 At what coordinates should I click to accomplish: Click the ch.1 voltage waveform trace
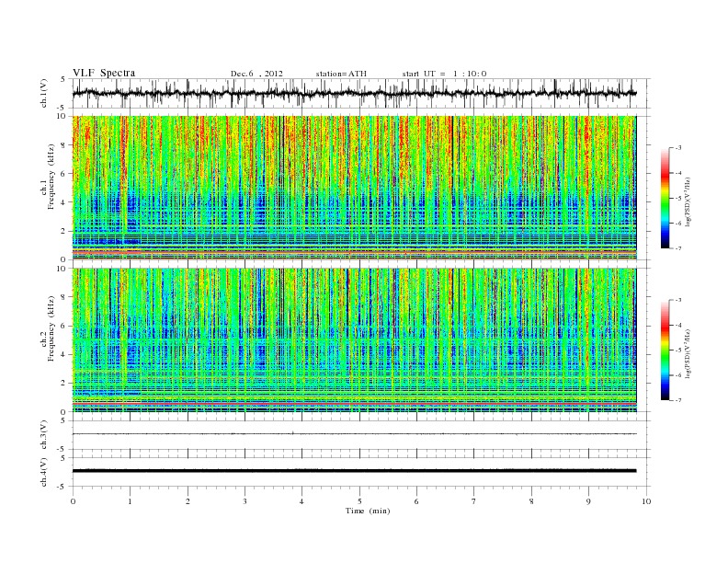coord(354,93)
